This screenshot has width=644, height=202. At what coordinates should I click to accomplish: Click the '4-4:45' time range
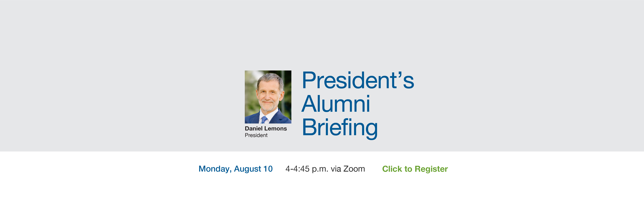[297, 169]
